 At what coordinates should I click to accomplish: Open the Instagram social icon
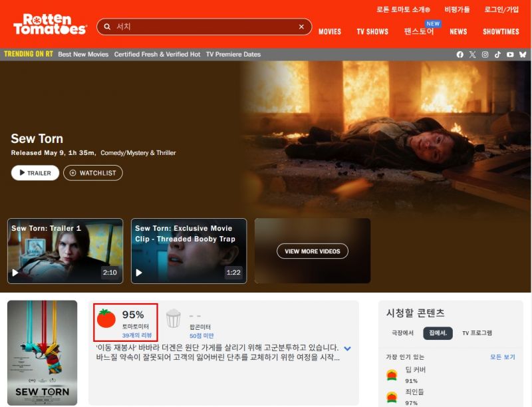[485, 55]
